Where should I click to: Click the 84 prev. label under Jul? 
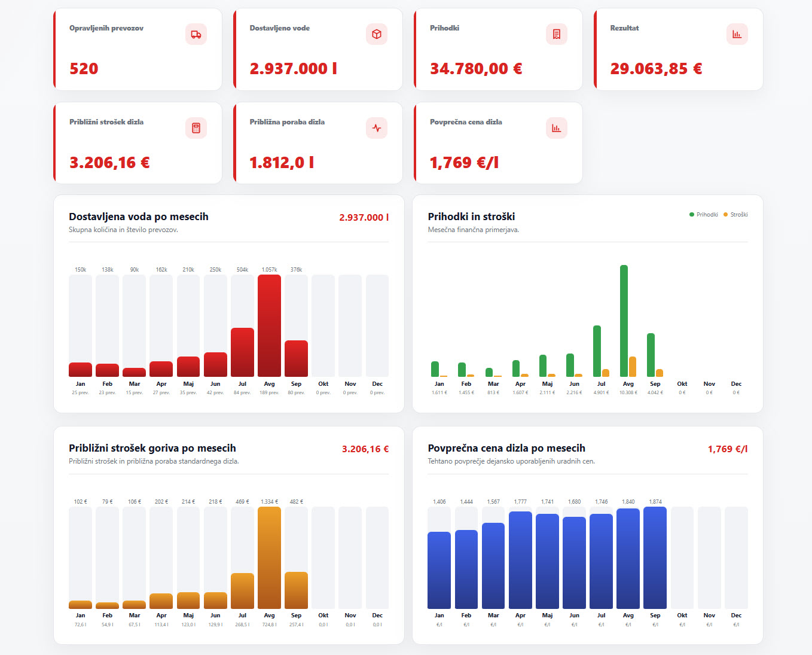pyautogui.click(x=242, y=393)
